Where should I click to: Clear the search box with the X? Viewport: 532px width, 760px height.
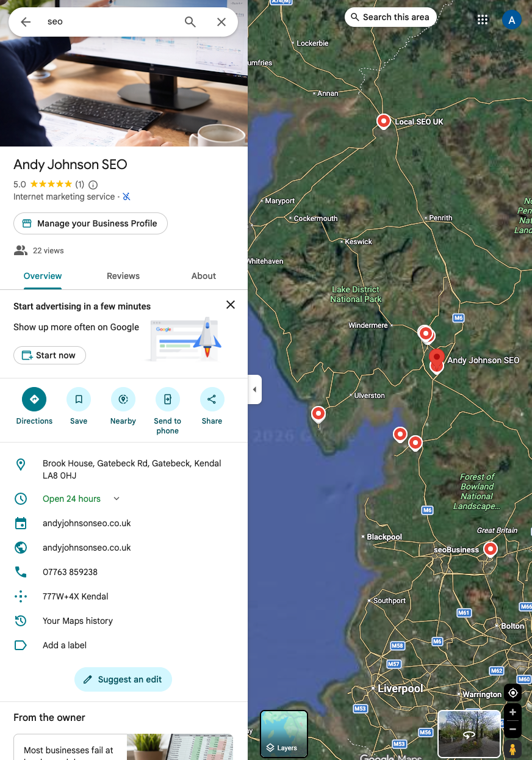pyautogui.click(x=221, y=21)
